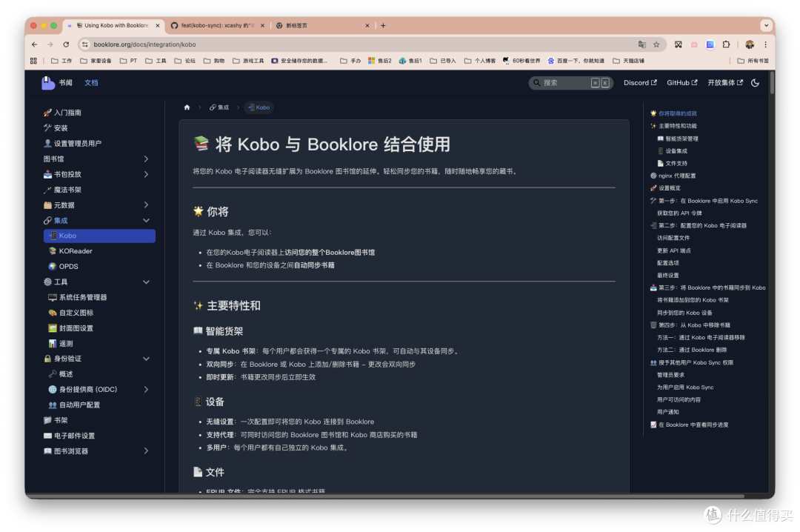Click the page vertical scrollbar
Viewport: 800px width, 532px height.
click(x=773, y=83)
